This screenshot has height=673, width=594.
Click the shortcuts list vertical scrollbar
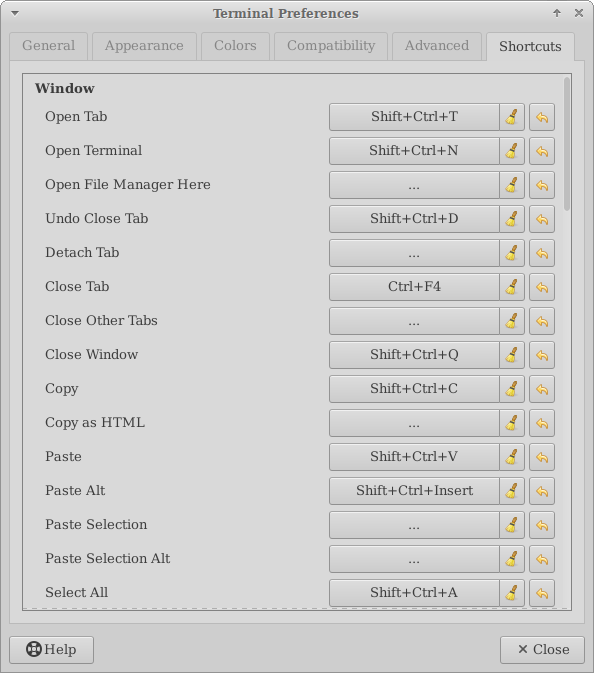click(567, 144)
